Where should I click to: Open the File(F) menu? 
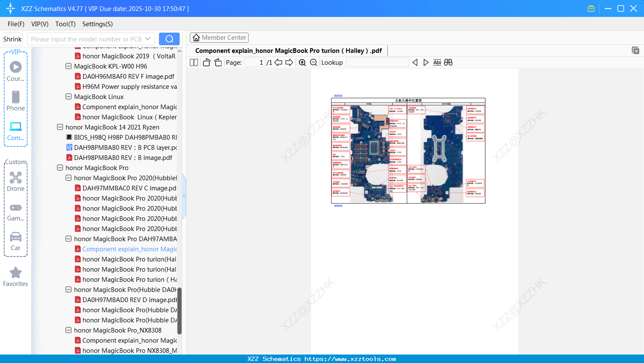[16, 24]
